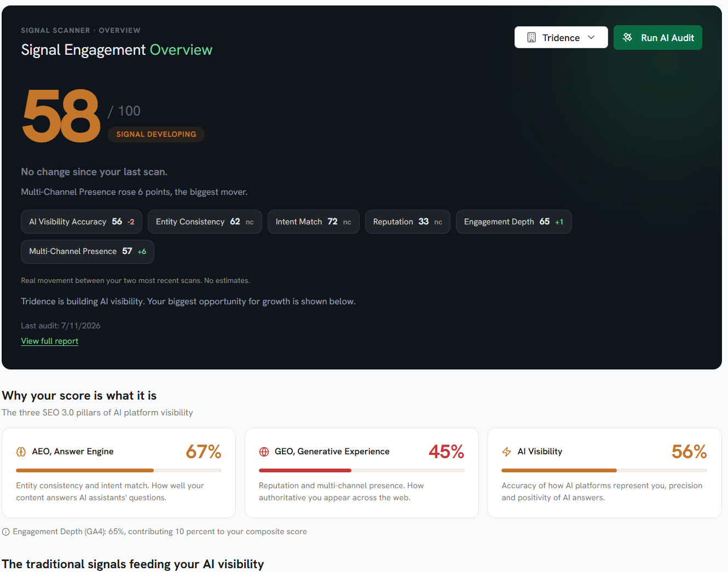Click the info icon beside Engagement Depth (GA4)

(6, 531)
